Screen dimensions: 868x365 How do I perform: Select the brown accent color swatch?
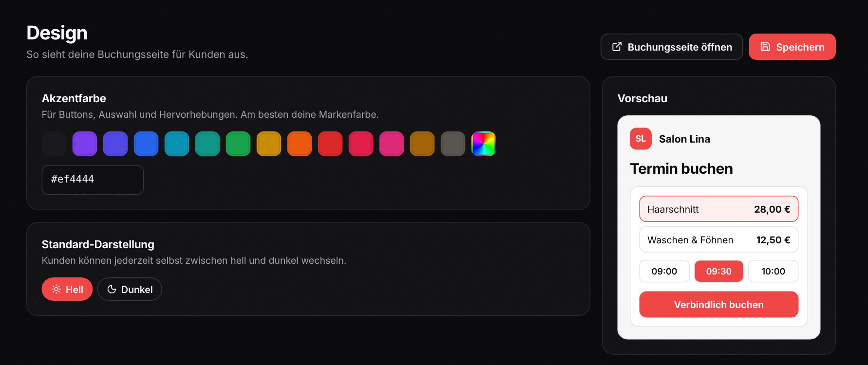point(422,144)
